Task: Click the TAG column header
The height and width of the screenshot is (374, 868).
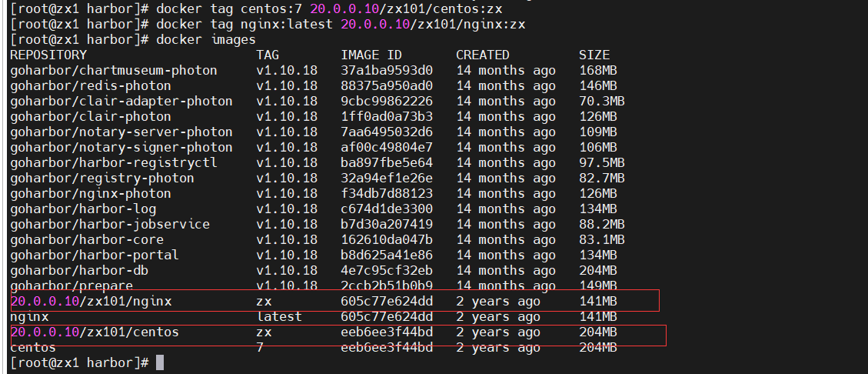Action: [268, 55]
